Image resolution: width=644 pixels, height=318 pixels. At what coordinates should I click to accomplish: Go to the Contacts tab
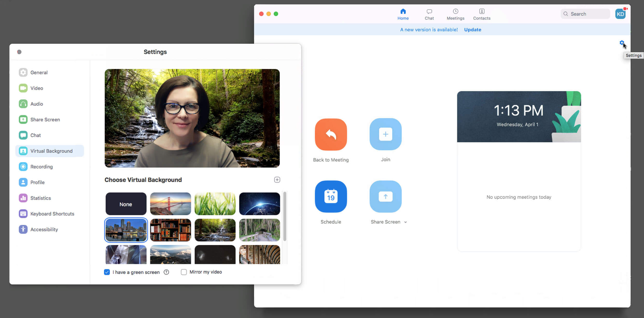click(481, 14)
